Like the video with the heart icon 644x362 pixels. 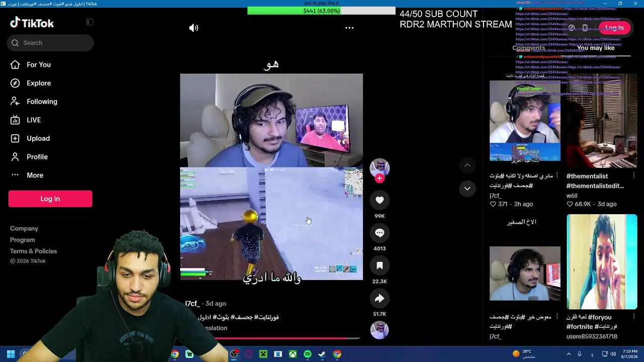379,200
